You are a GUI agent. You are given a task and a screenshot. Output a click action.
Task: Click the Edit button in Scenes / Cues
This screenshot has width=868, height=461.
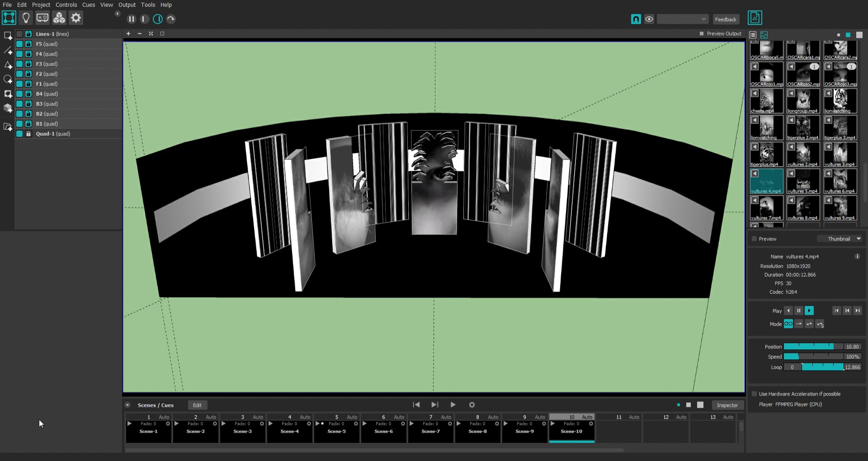[x=198, y=405]
